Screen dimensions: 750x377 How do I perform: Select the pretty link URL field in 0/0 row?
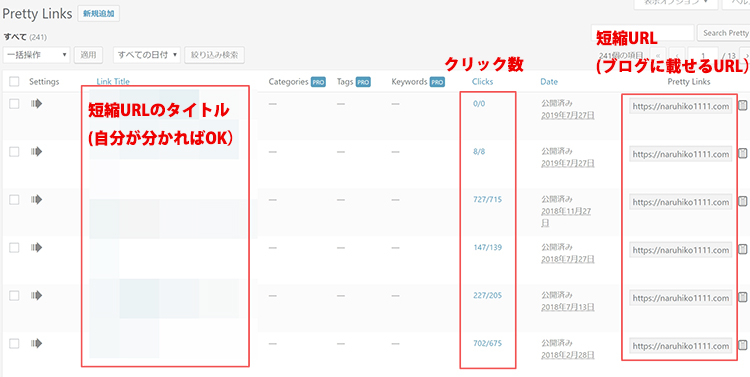tap(681, 106)
